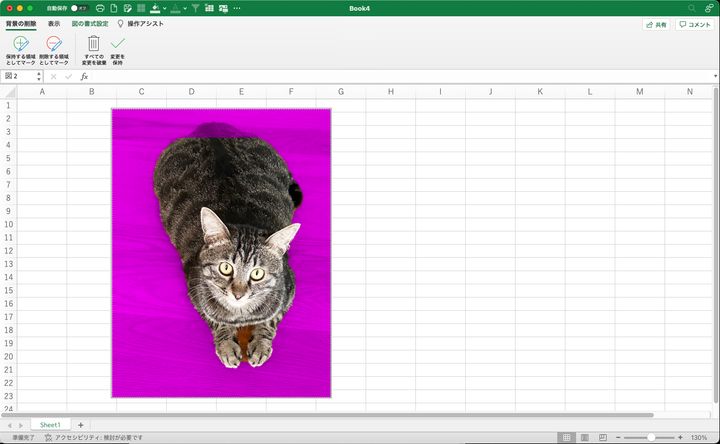Open the コメント comments button
The image size is (720, 444).
coord(694,24)
